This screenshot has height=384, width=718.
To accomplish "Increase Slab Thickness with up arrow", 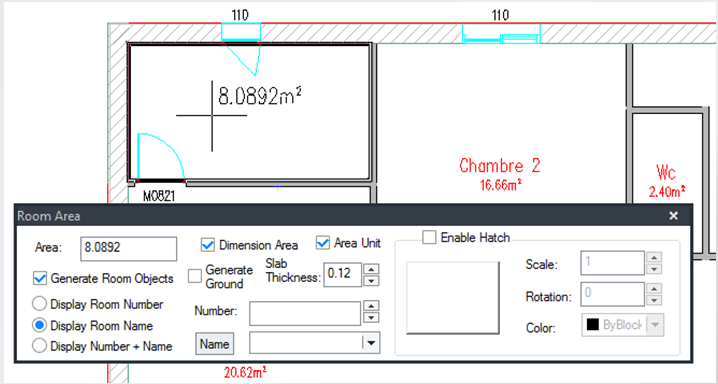I will click(x=371, y=269).
